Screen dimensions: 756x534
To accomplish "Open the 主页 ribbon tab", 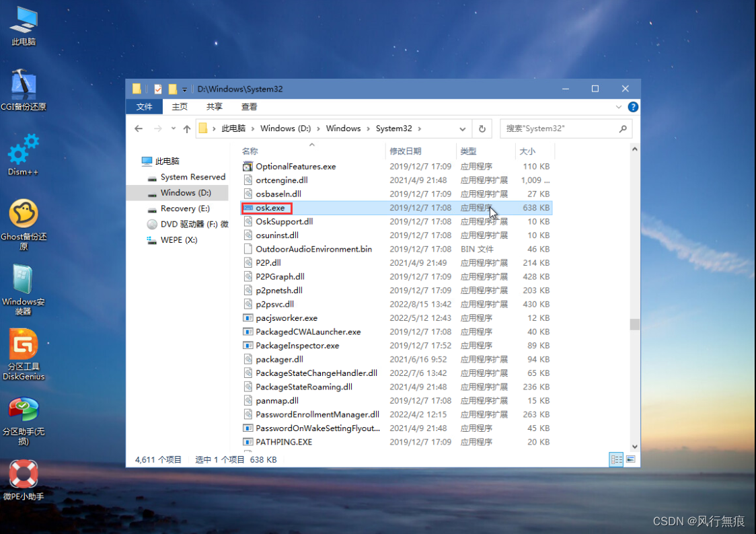I will [180, 107].
